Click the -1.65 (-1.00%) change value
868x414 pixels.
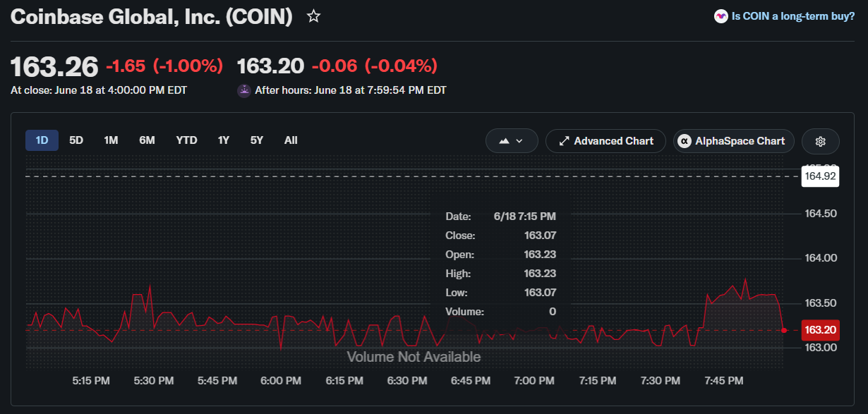164,66
